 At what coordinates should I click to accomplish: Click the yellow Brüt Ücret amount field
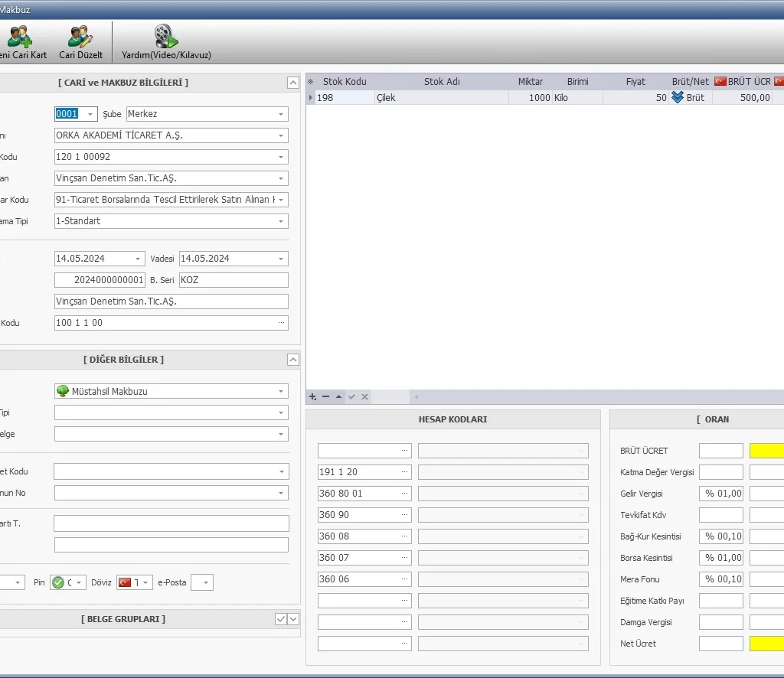click(x=766, y=451)
